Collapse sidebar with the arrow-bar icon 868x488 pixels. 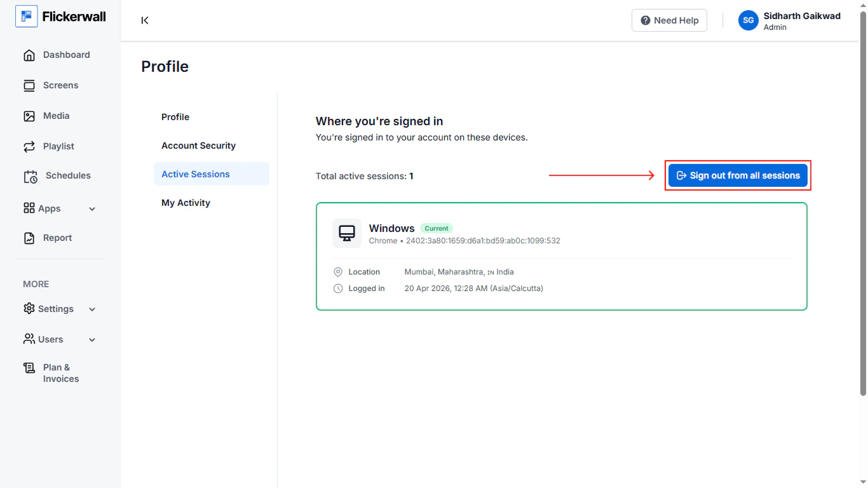click(145, 20)
